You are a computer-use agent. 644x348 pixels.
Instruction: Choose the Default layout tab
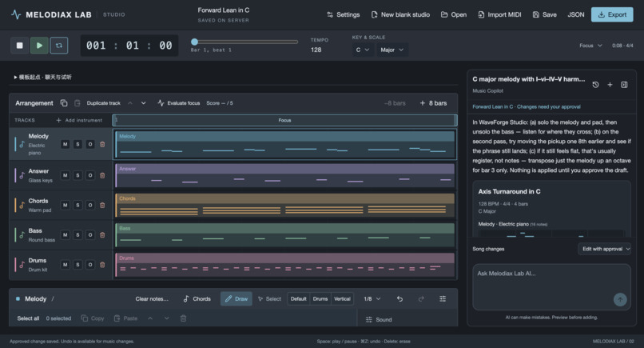pyautogui.click(x=299, y=299)
